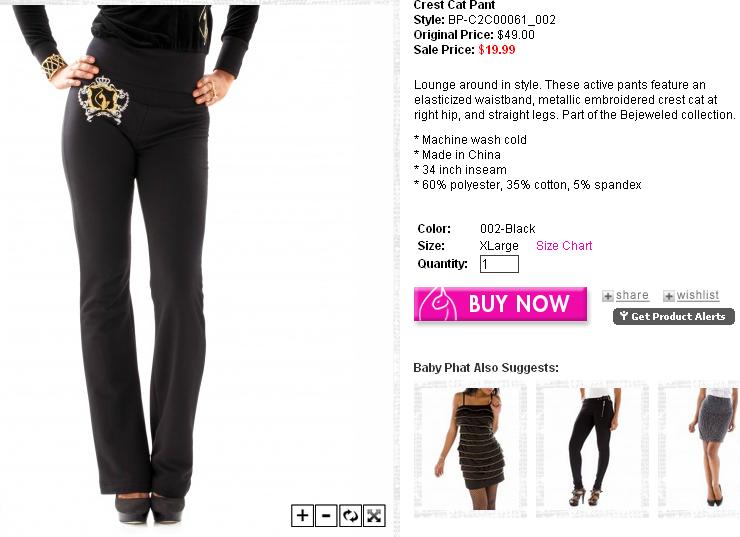Click the 002-Black color value
Screen dimensions: 740x537
point(507,229)
